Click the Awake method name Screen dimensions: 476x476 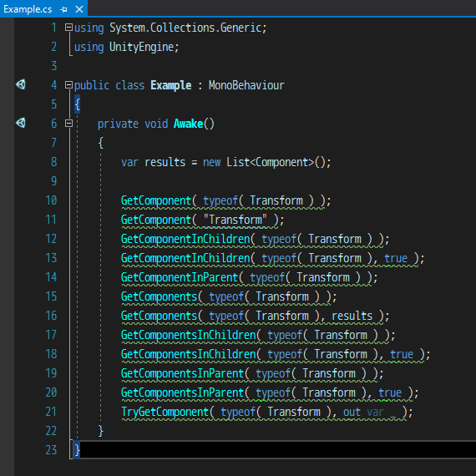click(x=188, y=124)
